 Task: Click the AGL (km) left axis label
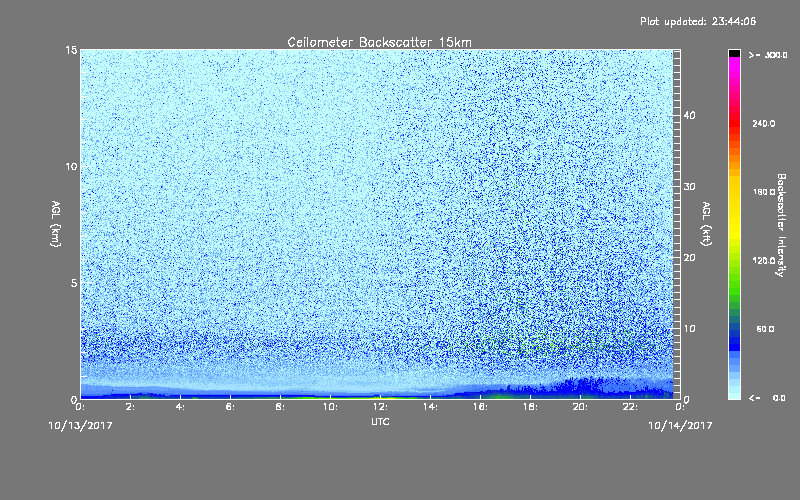click(x=56, y=224)
